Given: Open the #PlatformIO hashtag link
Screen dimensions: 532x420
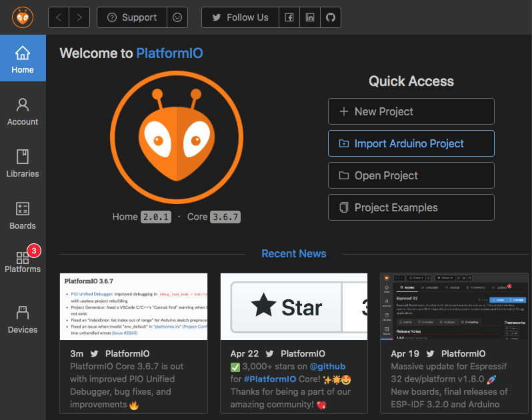Looking at the screenshot, I should [x=270, y=379].
